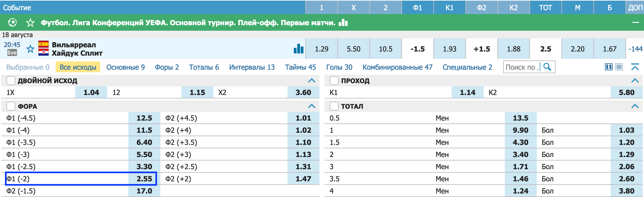Collapse all markets with the top arrow icon
Image resolution: width=644 pixels, height=197 pixels.
coord(635,67)
